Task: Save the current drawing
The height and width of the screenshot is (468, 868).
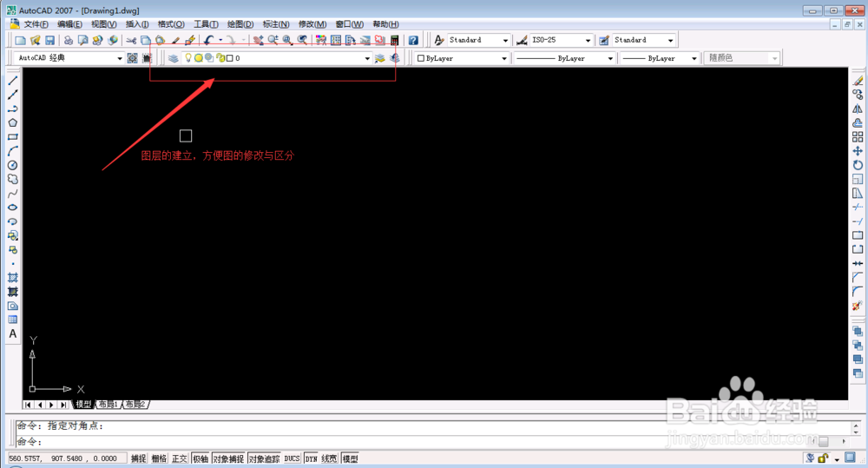Action: pyautogui.click(x=49, y=40)
